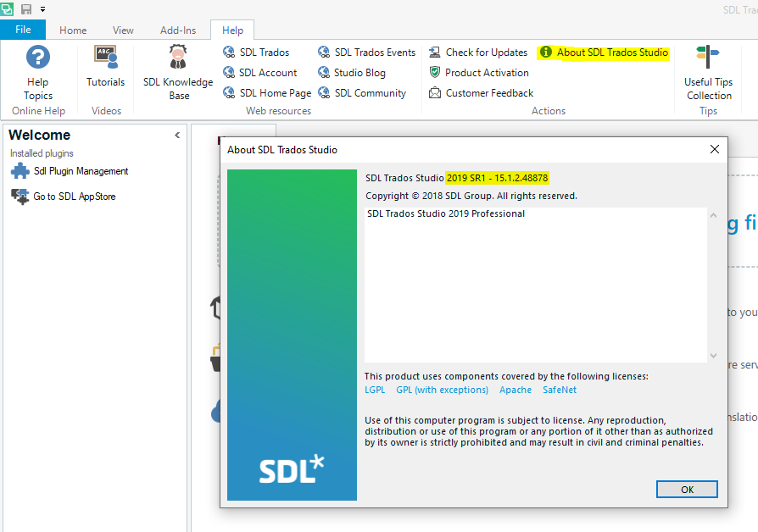Click the Welcome pane heading
Viewport: 758px width, 532px height.
pyautogui.click(x=40, y=135)
